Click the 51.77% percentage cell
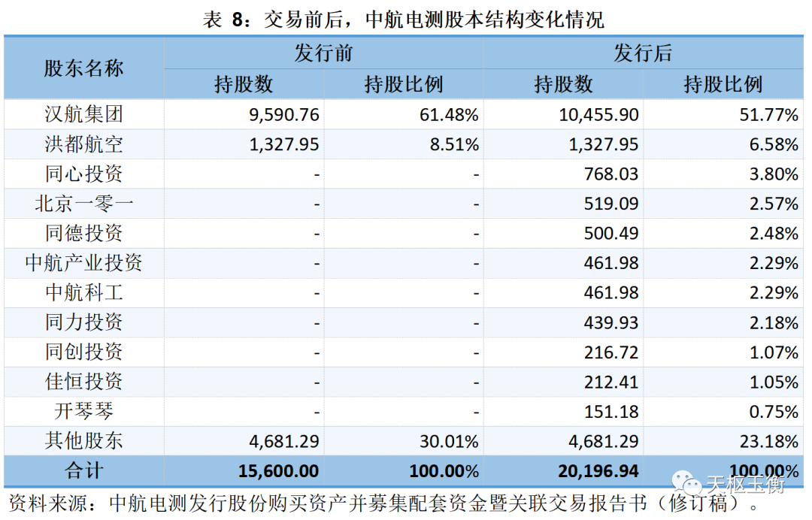This screenshot has width=812, height=520. point(770,115)
